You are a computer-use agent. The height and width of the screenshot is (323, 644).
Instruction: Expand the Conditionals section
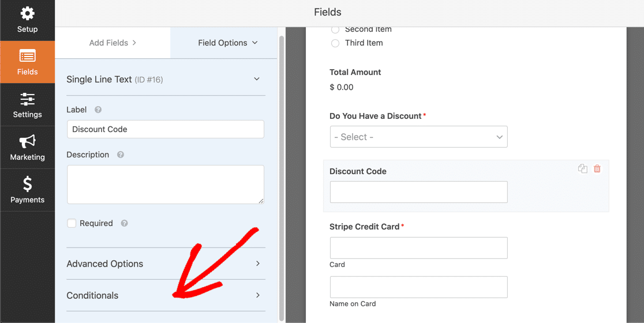tap(166, 295)
